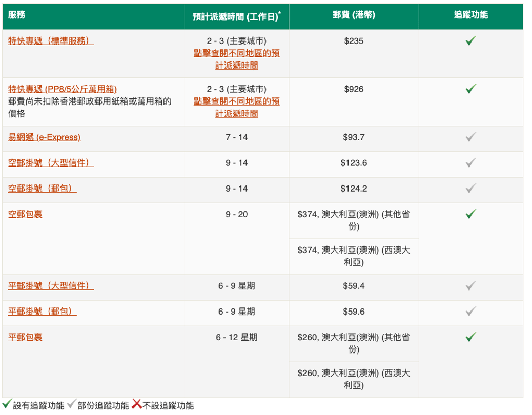Screen dimensions: 532x415
Task: Open 空郵包裹 service link
Action: tap(25, 214)
